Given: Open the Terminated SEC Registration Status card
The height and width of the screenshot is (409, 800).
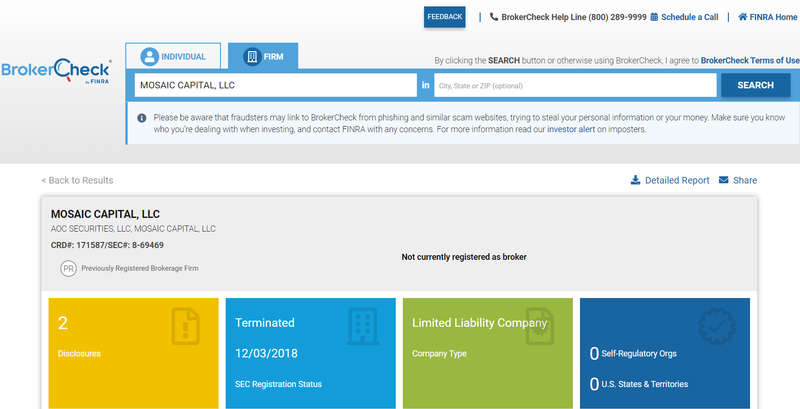Looking at the screenshot, I should 311,353.
